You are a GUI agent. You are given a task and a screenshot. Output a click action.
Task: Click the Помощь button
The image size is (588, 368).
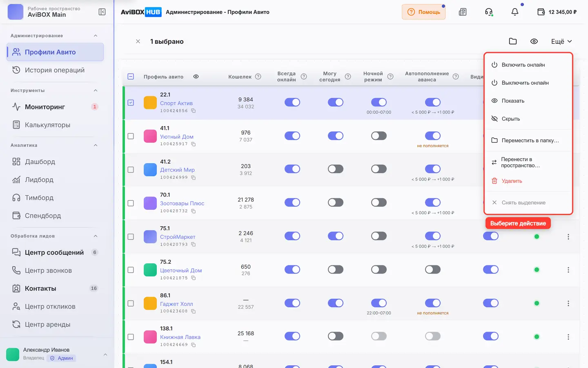[x=423, y=12]
